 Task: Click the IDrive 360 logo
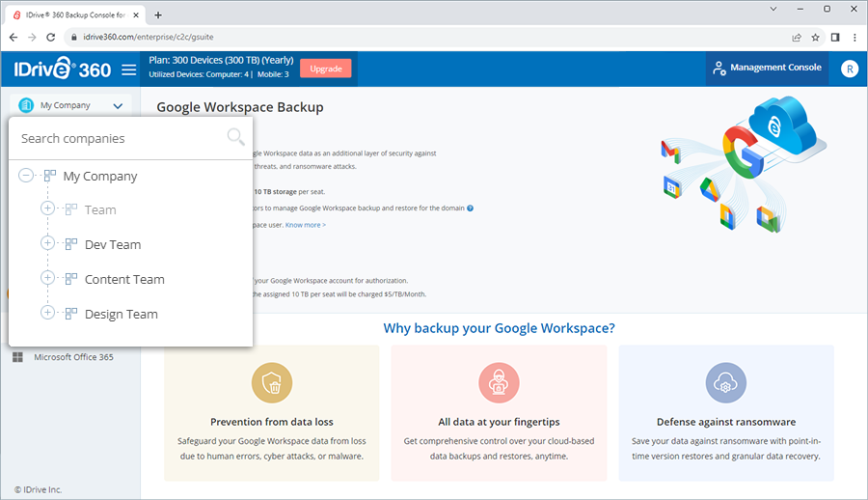[62, 69]
